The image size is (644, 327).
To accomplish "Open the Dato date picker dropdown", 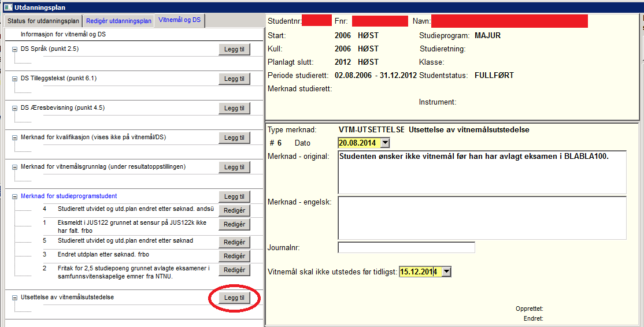I will point(386,143).
